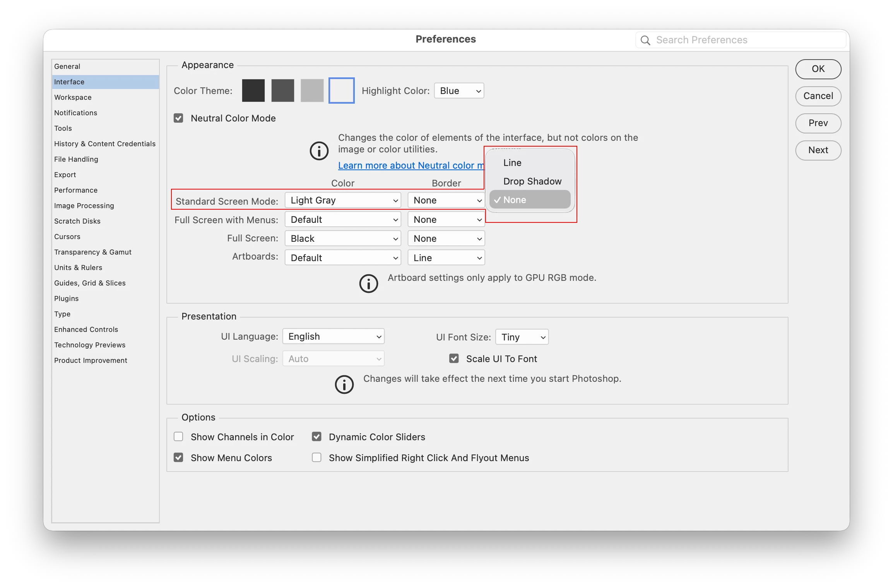This screenshot has height=588, width=893.
Task: Open Type preferences category
Action: pos(105,314)
